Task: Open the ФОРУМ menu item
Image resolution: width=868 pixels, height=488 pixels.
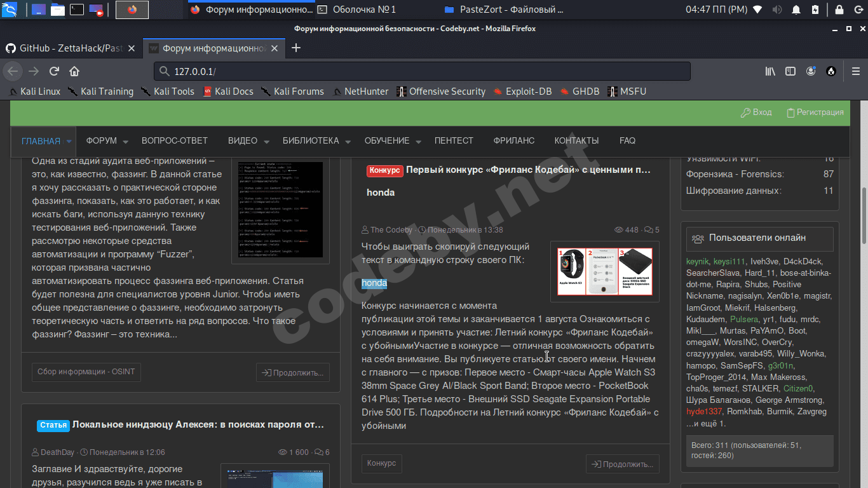Action: click(x=102, y=141)
